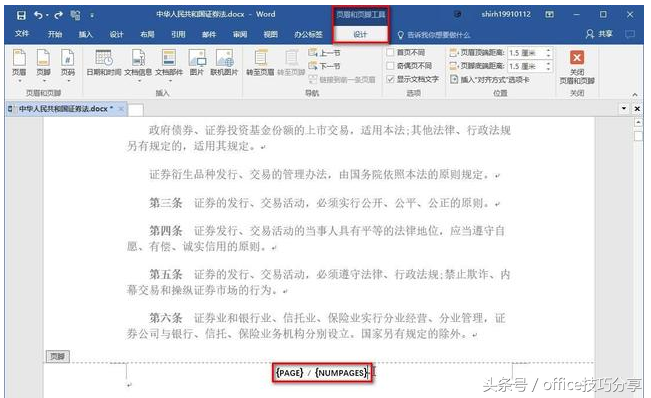Switch to the 开始 tab
The height and width of the screenshot is (398, 651).
coord(54,34)
